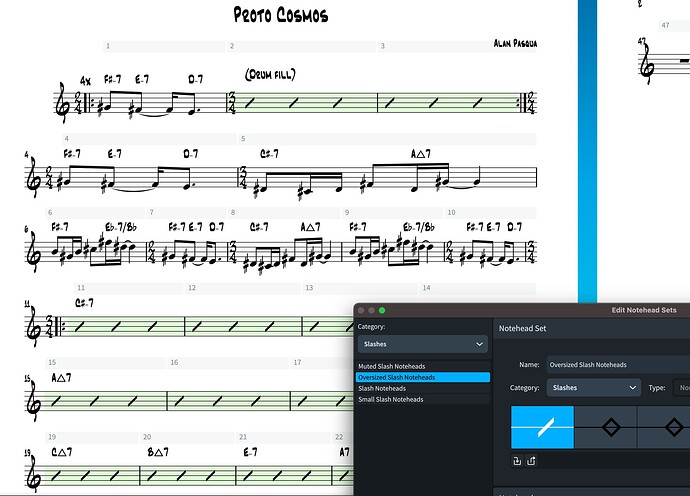The image size is (690, 496).
Task: Open the Category dropdown above the notehead list
Action: 422,344
